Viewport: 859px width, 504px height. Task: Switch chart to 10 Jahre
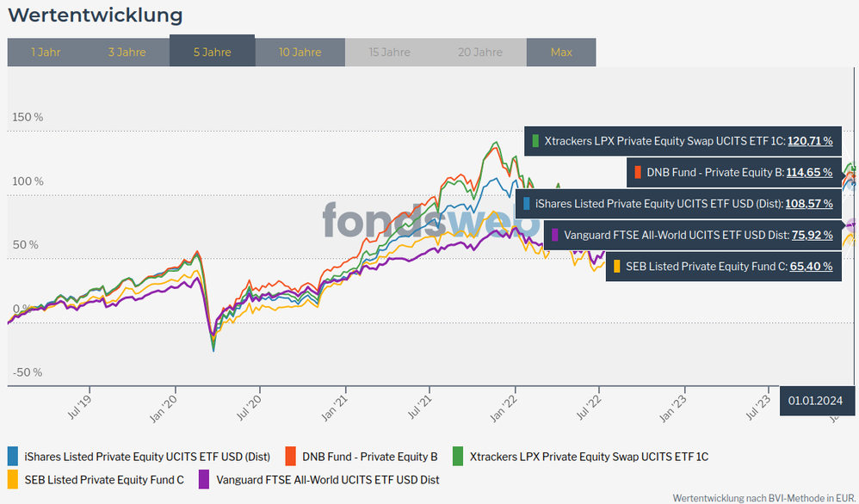click(300, 52)
